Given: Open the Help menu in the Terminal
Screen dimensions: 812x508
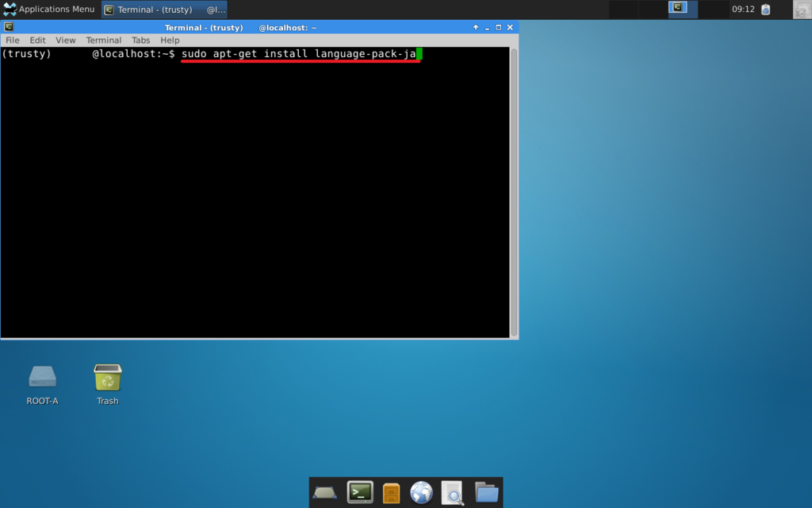Looking at the screenshot, I should click(170, 40).
